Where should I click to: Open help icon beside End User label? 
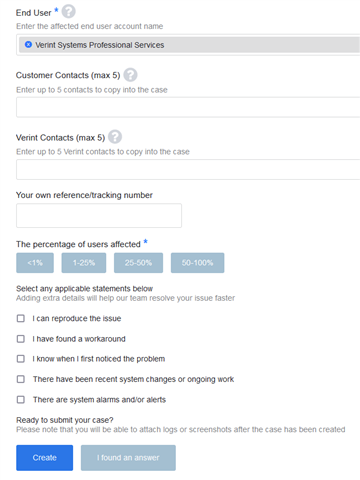pos(69,12)
